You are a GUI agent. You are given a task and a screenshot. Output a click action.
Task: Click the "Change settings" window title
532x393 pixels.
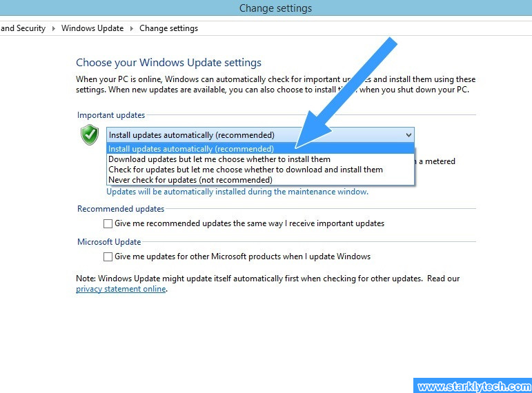click(x=275, y=8)
